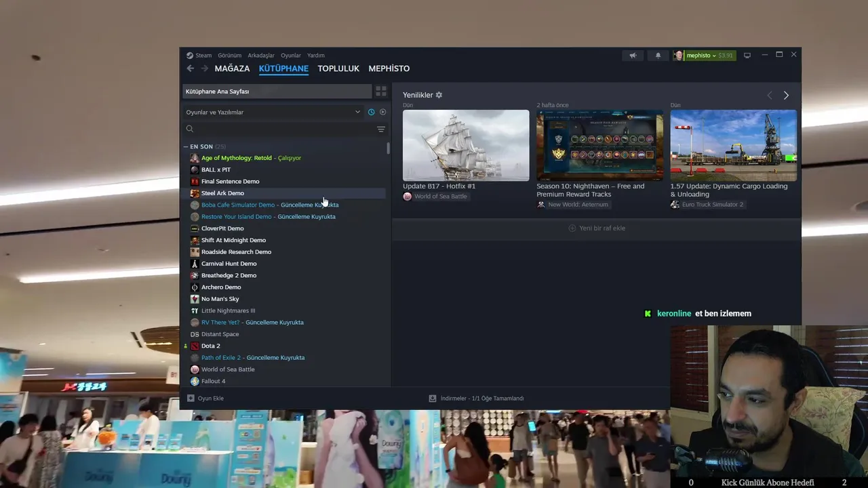
Task: Open New World: Aeternum news tag
Action: click(573, 205)
